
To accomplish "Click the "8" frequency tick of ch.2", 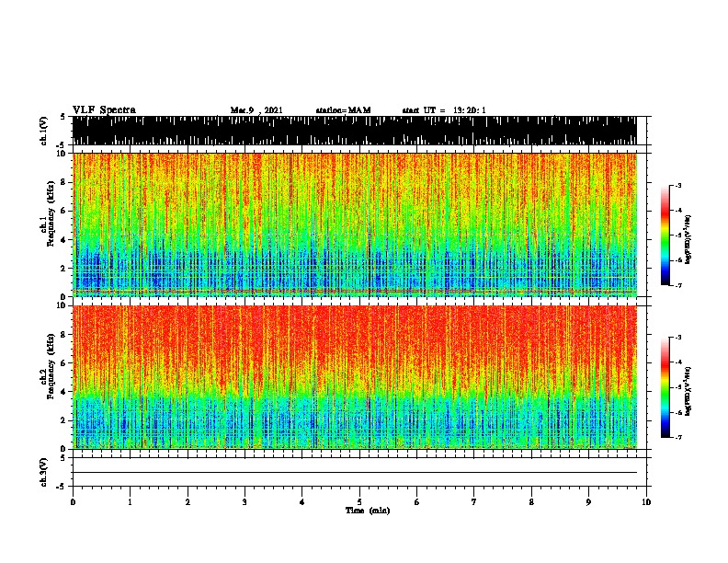I will point(64,335).
